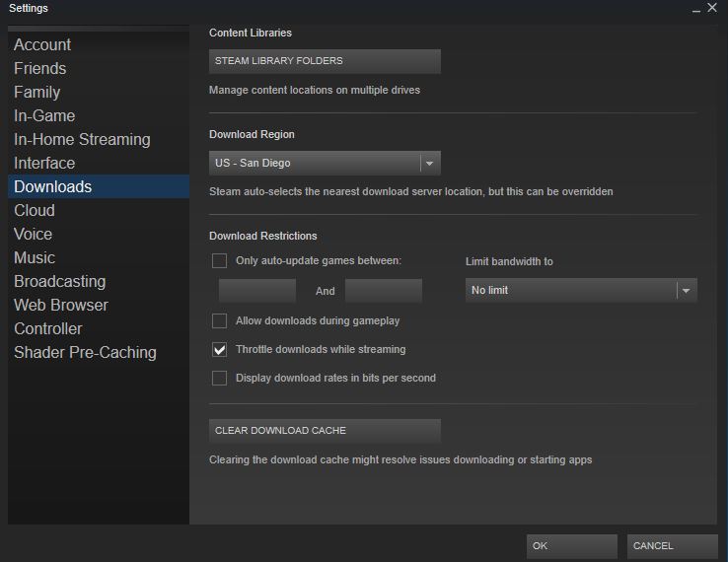Confirm settings with the OK button
This screenshot has width=728, height=562.
click(x=571, y=546)
